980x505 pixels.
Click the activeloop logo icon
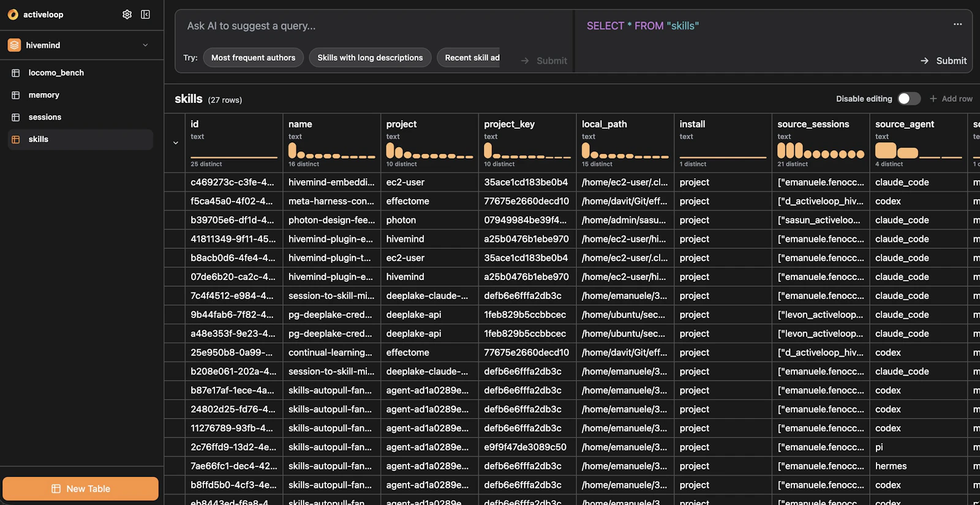tap(13, 14)
